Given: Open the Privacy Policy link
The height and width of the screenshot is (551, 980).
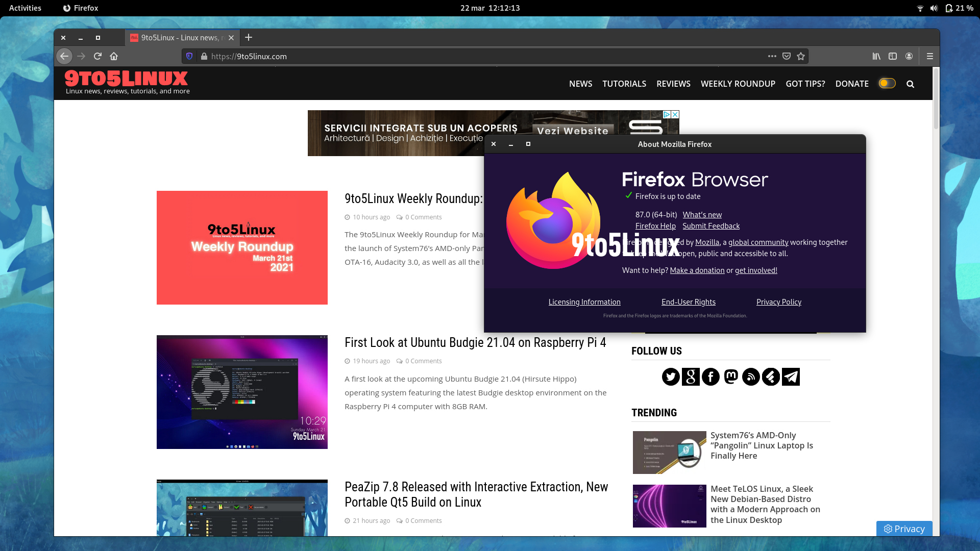Looking at the screenshot, I should pyautogui.click(x=778, y=302).
